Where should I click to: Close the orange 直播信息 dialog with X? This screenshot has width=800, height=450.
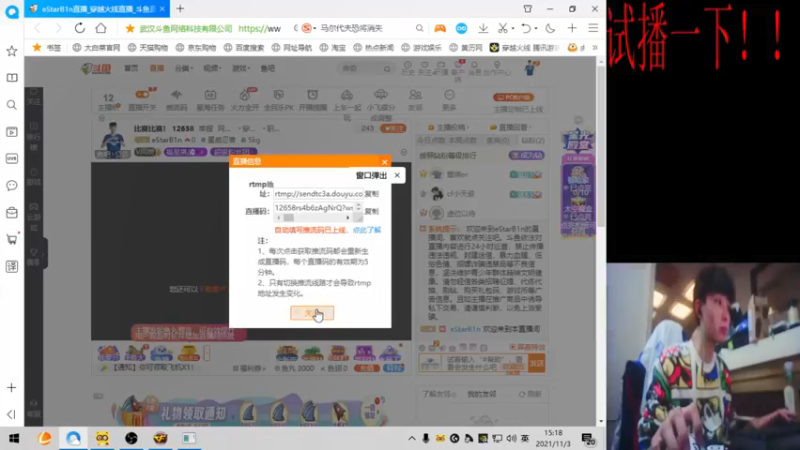tap(384, 162)
